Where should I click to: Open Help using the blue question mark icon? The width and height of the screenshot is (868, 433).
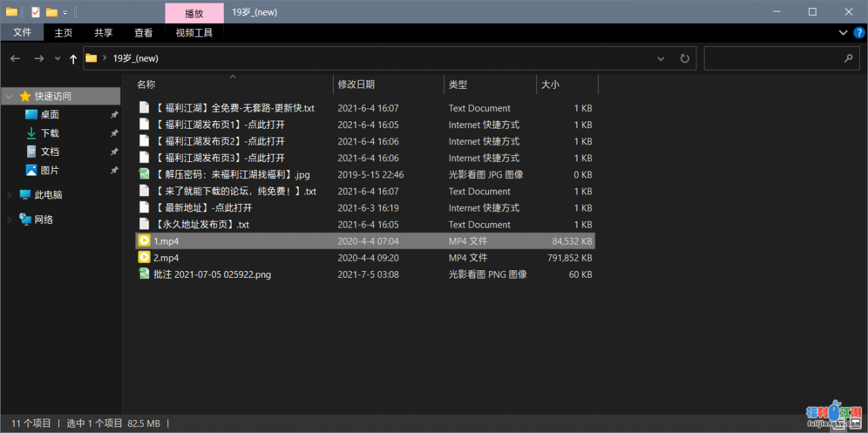(x=859, y=32)
